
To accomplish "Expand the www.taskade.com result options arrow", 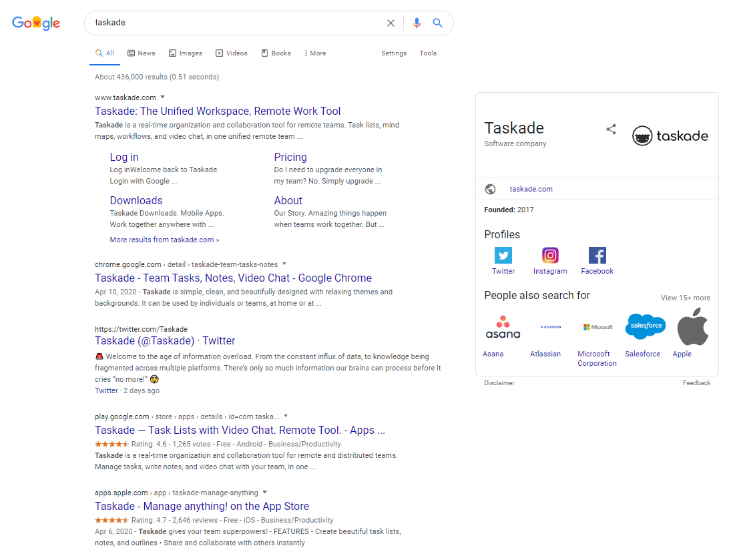I will point(163,97).
